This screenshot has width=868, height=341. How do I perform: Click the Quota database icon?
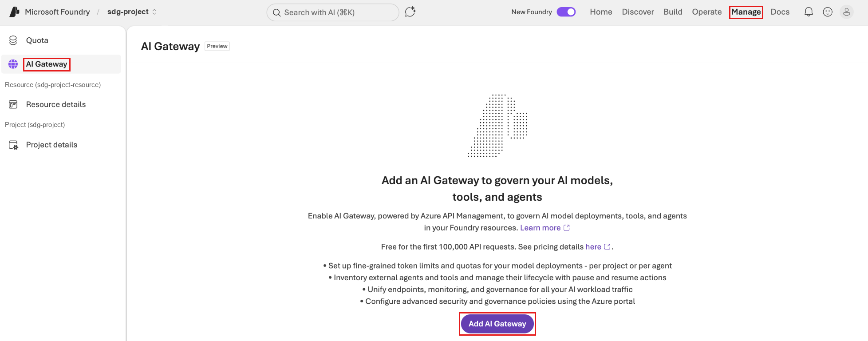pyautogui.click(x=13, y=40)
